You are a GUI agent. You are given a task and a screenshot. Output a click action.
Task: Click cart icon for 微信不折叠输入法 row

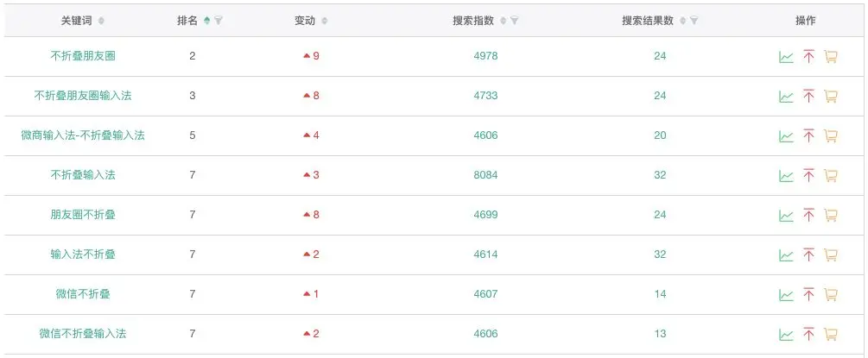click(830, 334)
